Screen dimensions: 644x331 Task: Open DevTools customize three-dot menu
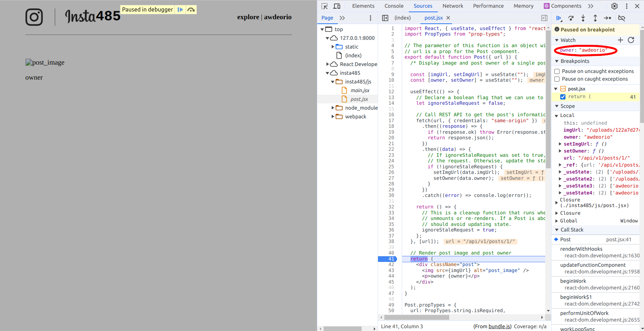pos(627,6)
